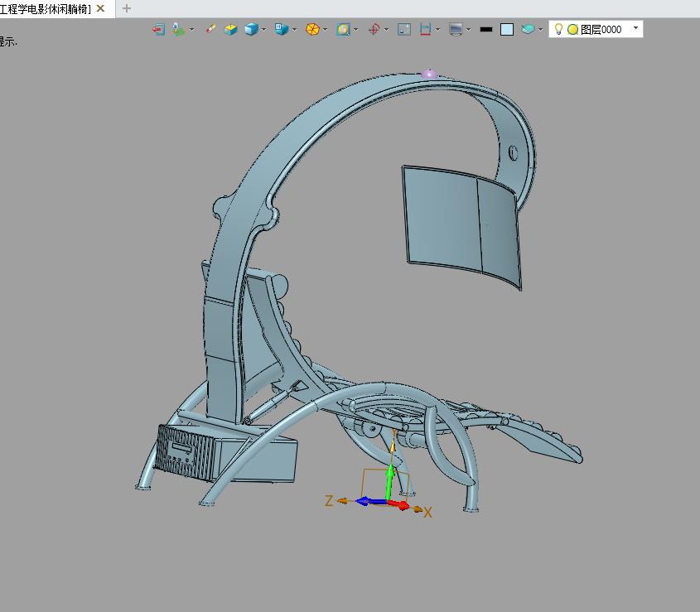Screen dimensions: 700x612
Task: Click the yellow box view icon
Action: (x=230, y=29)
